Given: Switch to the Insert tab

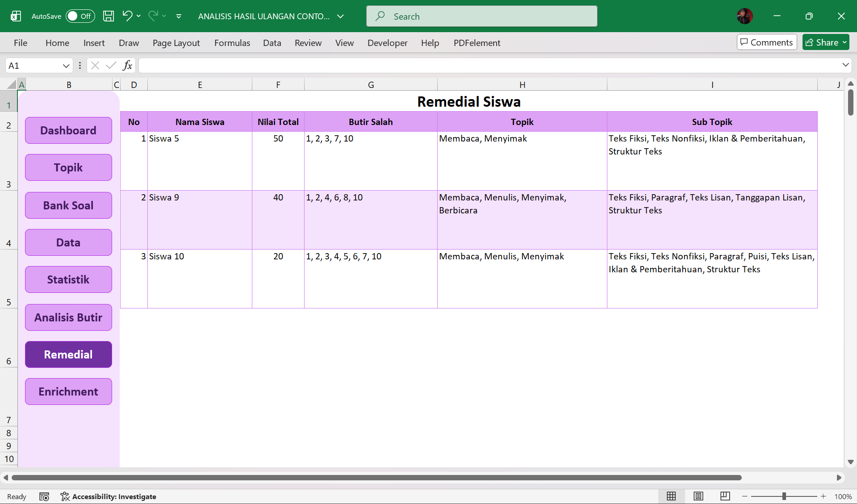Looking at the screenshot, I should pyautogui.click(x=94, y=43).
